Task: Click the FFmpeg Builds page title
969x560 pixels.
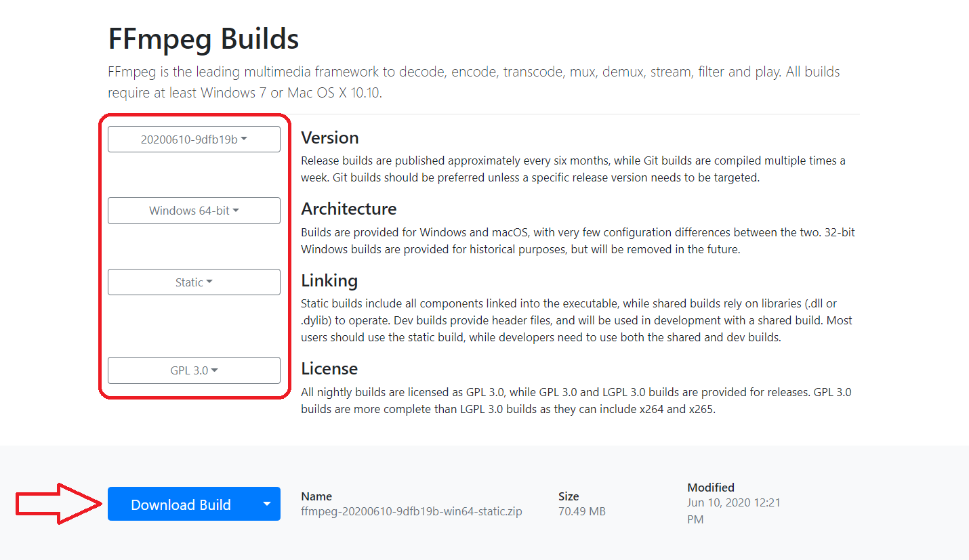Action: tap(203, 39)
